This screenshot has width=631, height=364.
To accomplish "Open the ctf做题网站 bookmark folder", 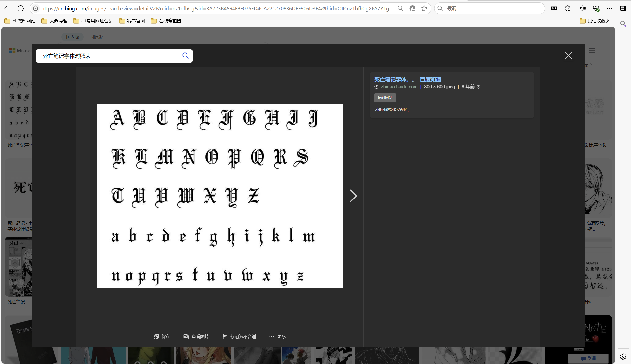I will (x=20, y=21).
